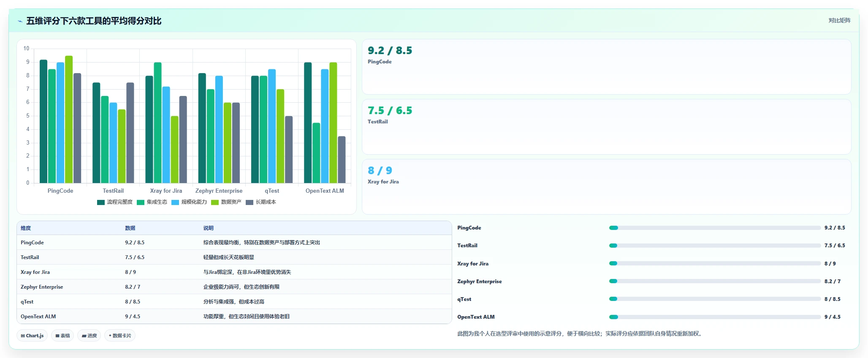Viewport: 868px width, 358px height.
Task: Click the Zephyr Enterprise progress bar
Action: [x=715, y=281]
